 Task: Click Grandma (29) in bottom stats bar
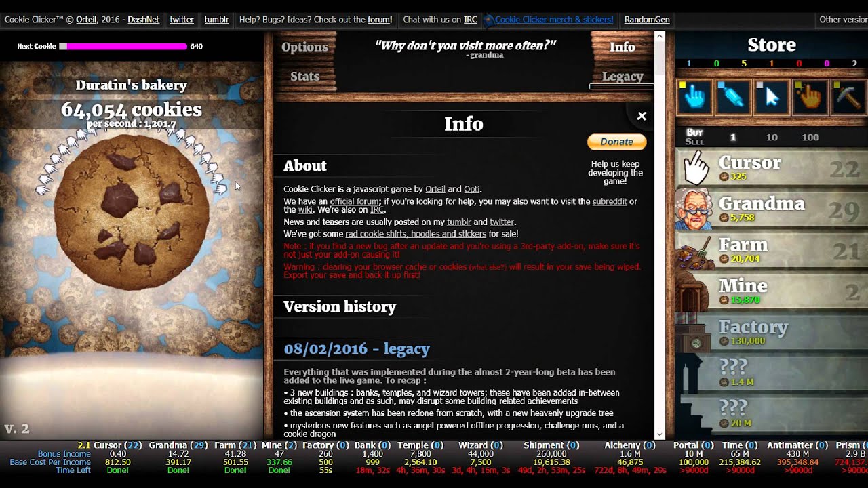[178, 445]
